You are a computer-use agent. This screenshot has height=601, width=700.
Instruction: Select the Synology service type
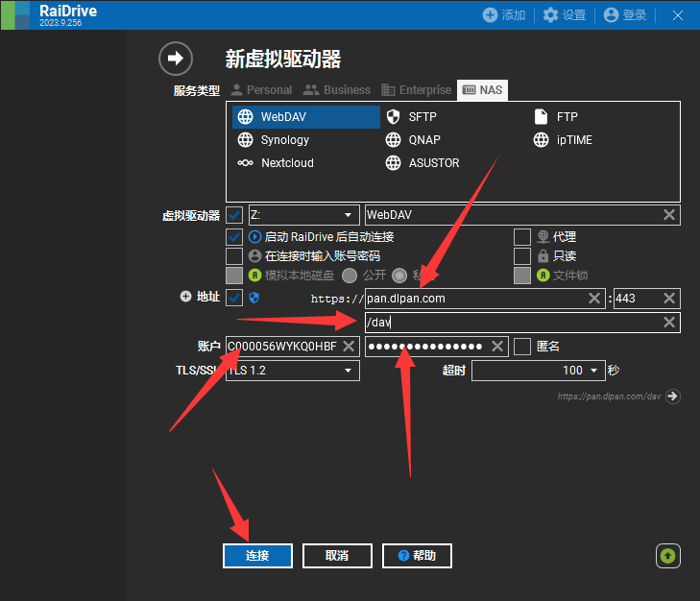tap(274, 140)
